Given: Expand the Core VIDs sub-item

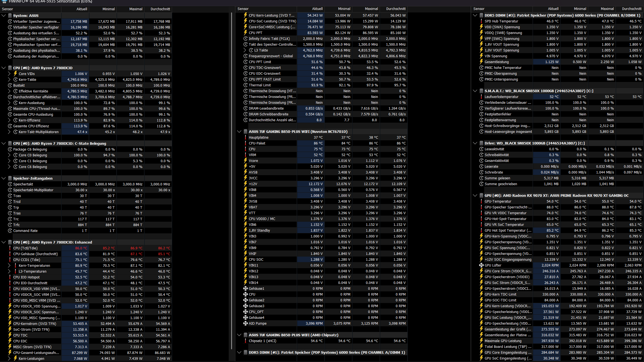Looking at the screenshot, I should pyautogui.click(x=9, y=74).
